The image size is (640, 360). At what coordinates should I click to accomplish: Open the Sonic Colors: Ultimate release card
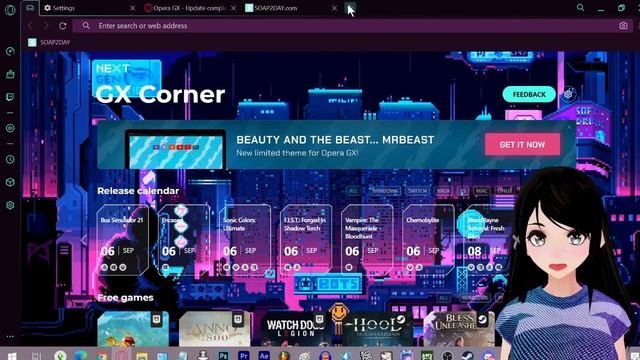245,240
